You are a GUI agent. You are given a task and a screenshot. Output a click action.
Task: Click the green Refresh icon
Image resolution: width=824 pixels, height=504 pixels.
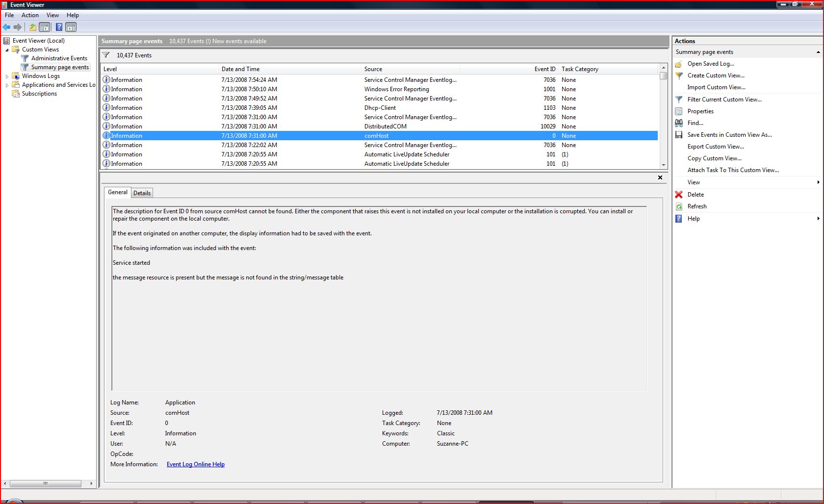pyautogui.click(x=679, y=206)
